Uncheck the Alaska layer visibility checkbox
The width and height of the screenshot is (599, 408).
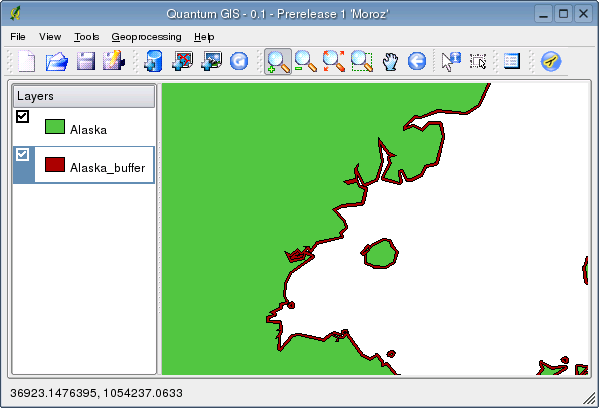[23, 117]
